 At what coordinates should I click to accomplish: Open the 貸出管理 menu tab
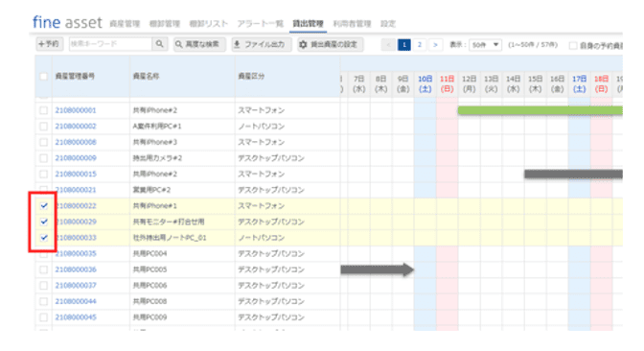pos(308,24)
